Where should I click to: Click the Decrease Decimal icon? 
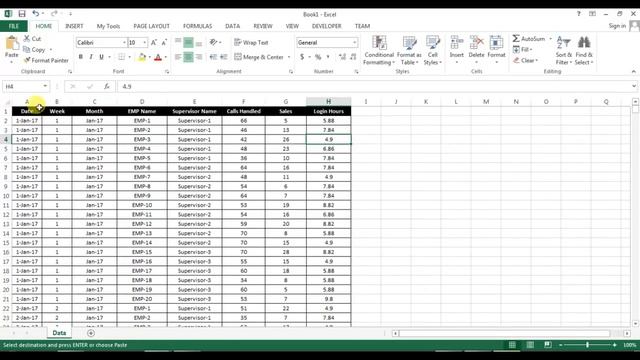coord(353,57)
